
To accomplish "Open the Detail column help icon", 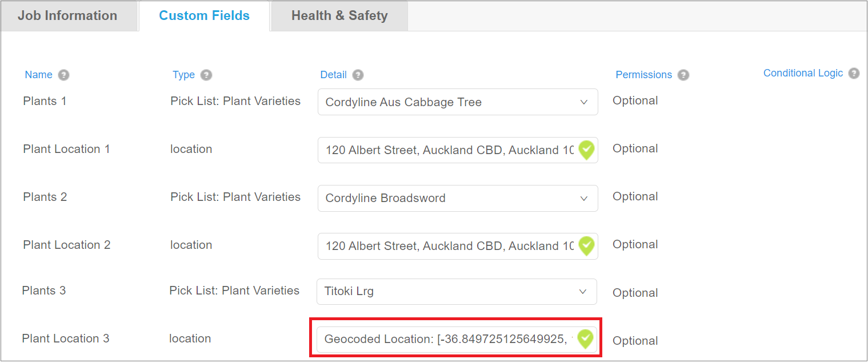I will point(358,75).
